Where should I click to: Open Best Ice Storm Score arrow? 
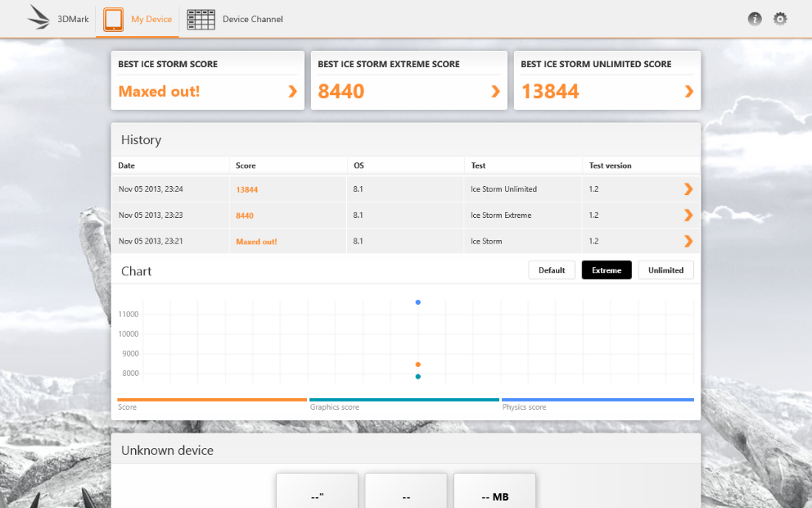292,91
